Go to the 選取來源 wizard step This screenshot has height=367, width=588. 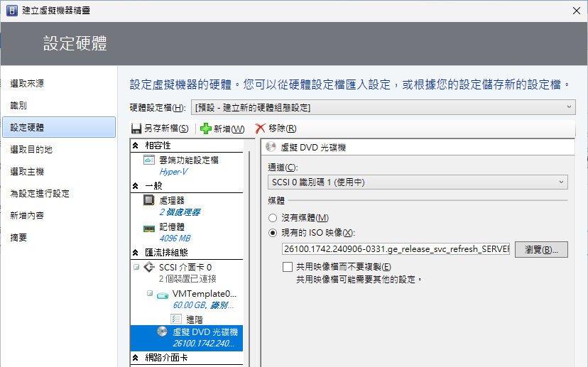[27, 84]
